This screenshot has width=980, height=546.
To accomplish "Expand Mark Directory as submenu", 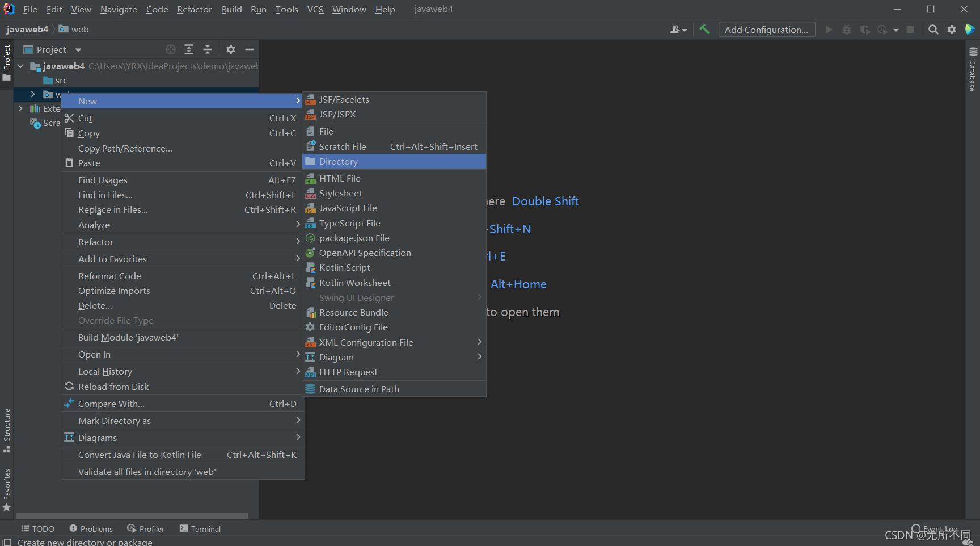I will (183, 421).
